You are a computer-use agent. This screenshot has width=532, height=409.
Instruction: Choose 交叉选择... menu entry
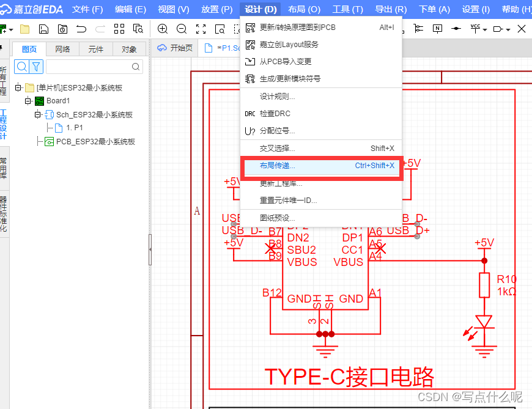(321, 148)
